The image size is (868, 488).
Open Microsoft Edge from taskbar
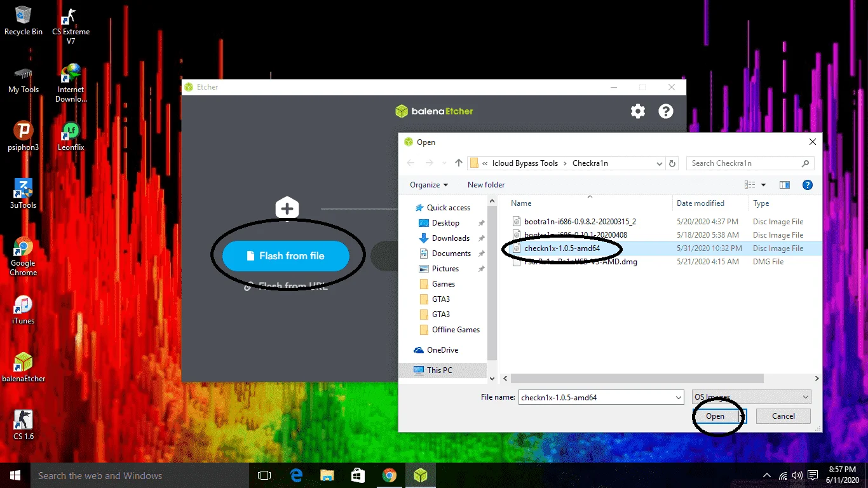coord(296,475)
